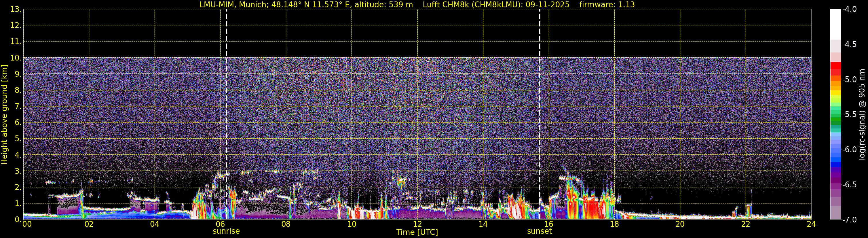
Task: Click the station title "LMU-MIM, Munich" text
Action: (x=233, y=4)
